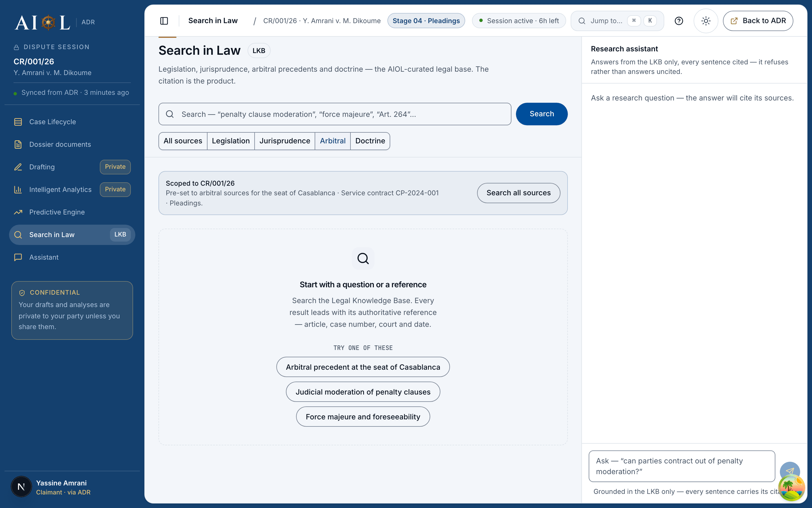
Task: Open Predictive Engine in sidebar
Action: click(x=72, y=212)
